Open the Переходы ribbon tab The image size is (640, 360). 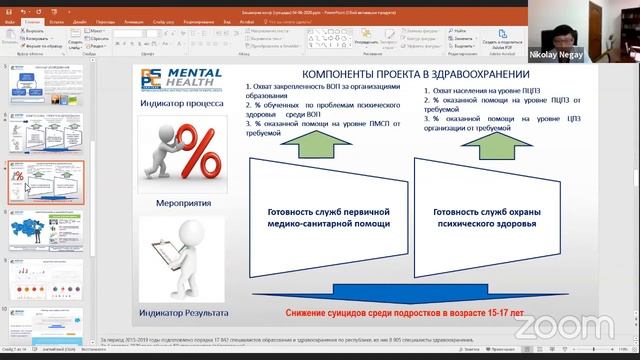[106, 22]
